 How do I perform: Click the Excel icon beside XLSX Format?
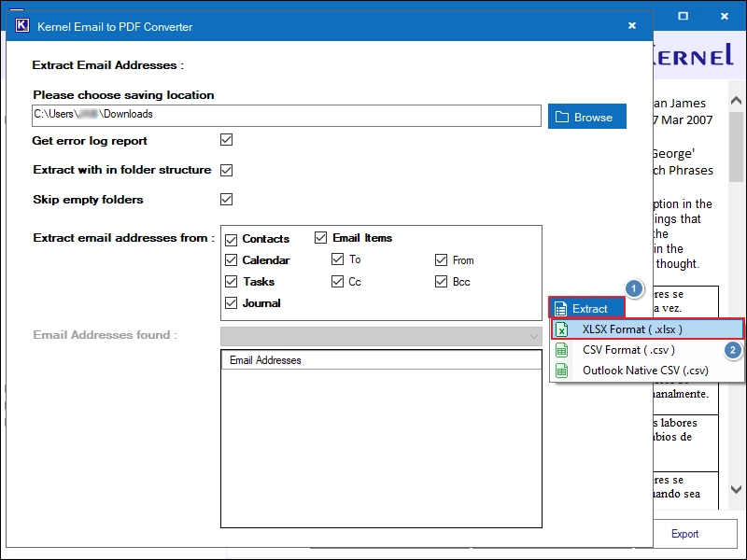pyautogui.click(x=562, y=329)
